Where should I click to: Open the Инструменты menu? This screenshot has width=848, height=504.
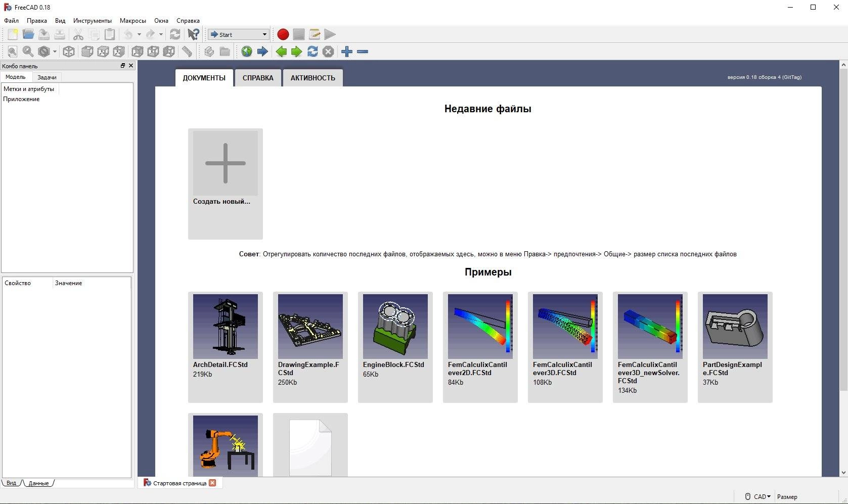pos(93,21)
